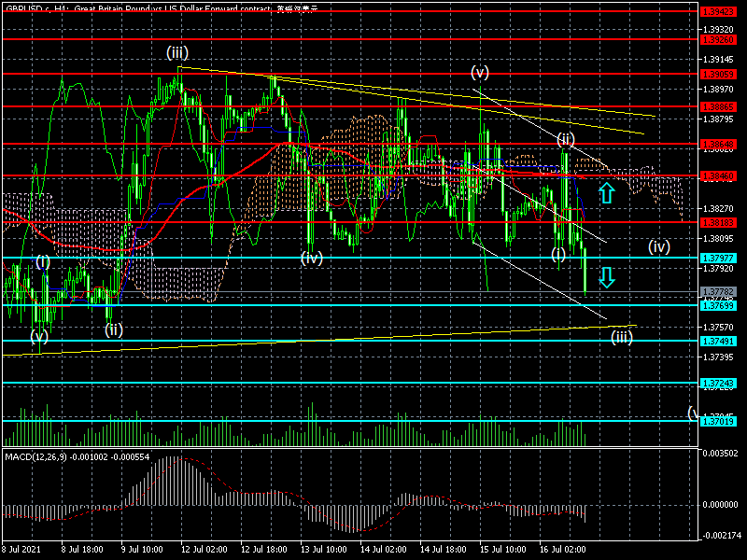Click the (ii) label above recent peak
Viewport: 747px width, 560px height.
point(565,140)
